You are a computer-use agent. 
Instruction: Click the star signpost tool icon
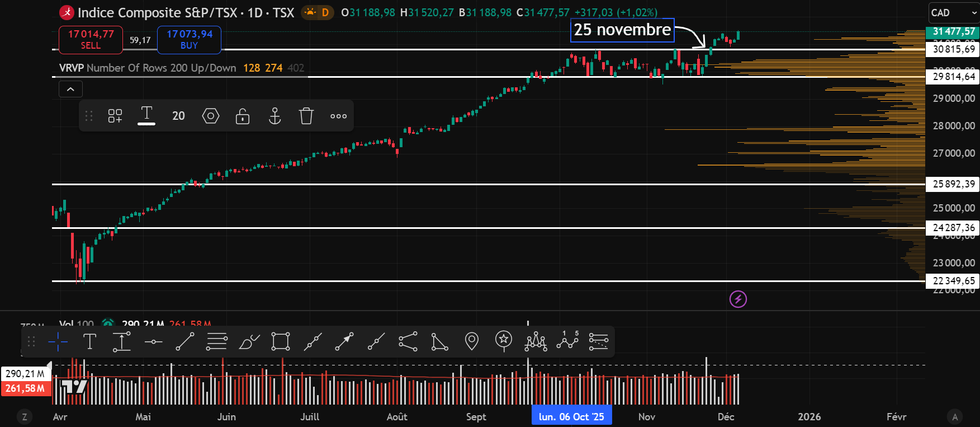point(504,341)
